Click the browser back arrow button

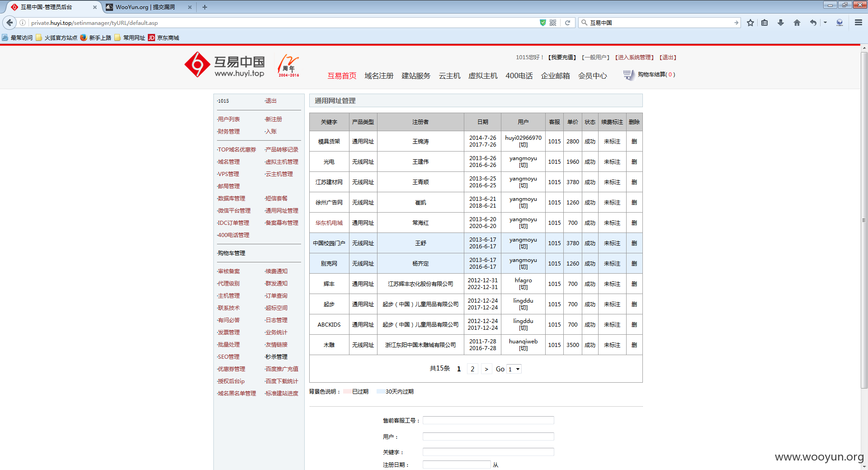[9, 23]
